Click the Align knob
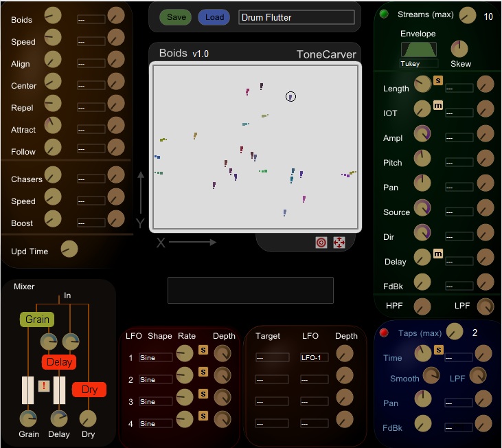The height and width of the screenshot is (448, 502). 53,60
